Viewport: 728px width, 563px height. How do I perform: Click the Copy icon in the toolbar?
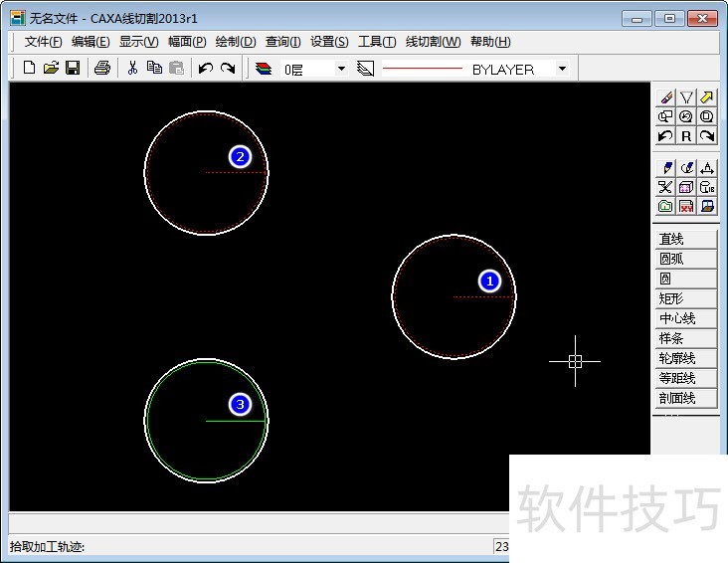click(x=154, y=69)
